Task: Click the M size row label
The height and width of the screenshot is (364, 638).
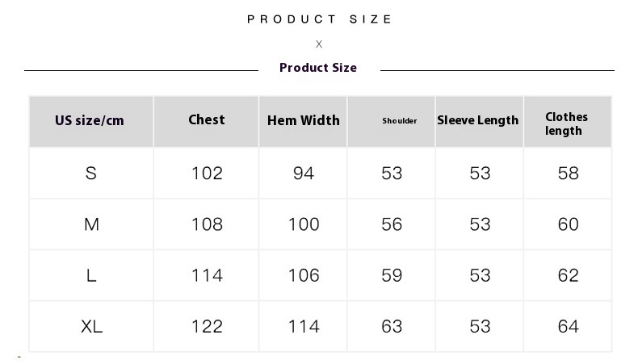Action: pos(91,224)
